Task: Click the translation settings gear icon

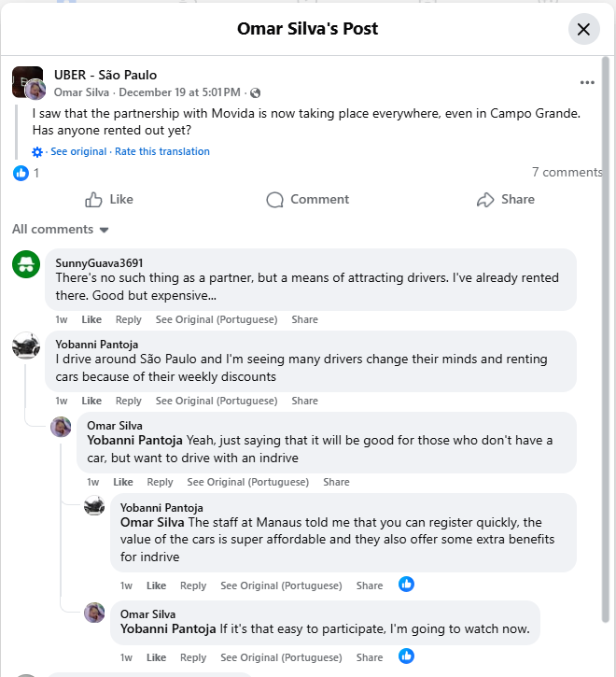Action: pyautogui.click(x=37, y=152)
